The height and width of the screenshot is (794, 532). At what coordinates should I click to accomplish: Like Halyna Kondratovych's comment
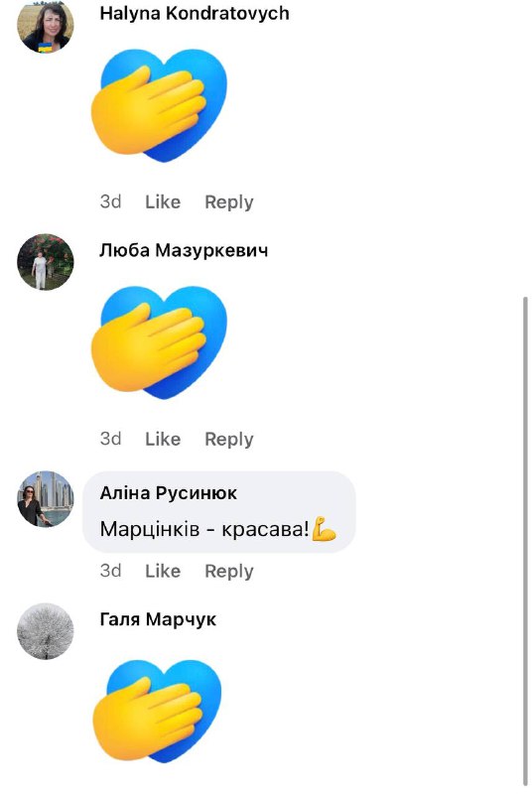click(163, 201)
